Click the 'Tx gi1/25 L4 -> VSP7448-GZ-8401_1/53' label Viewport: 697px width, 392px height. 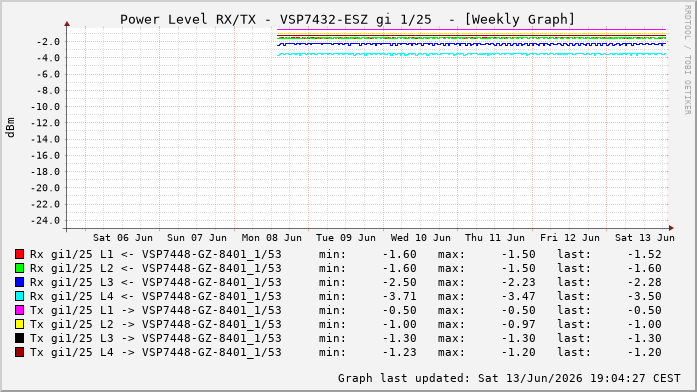(156, 352)
